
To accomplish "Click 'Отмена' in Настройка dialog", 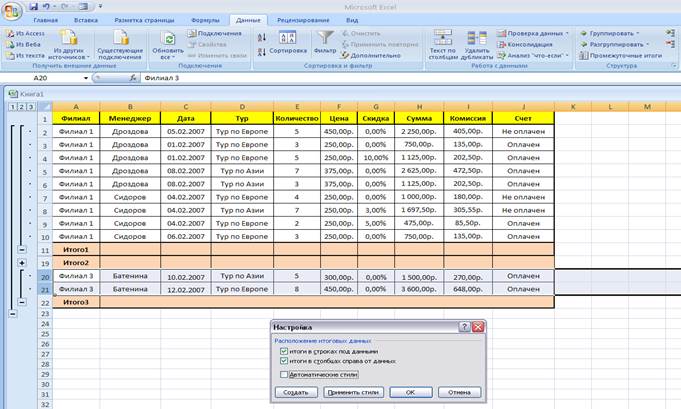I will [459, 392].
